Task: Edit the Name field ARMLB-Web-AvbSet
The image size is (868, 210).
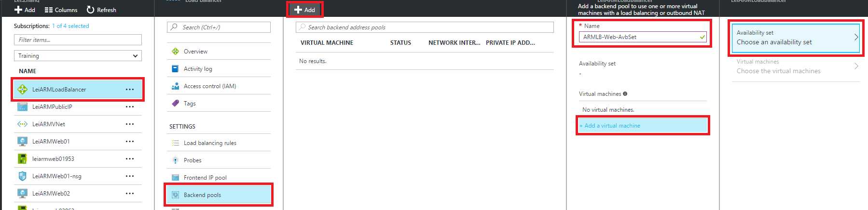Action: tap(643, 37)
